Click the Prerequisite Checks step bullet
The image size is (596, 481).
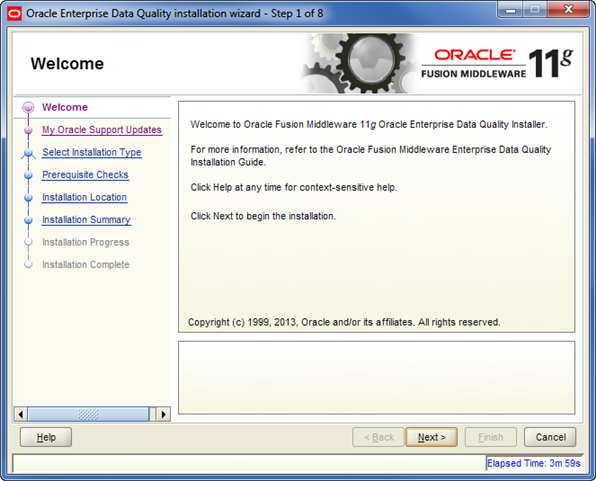point(28,175)
